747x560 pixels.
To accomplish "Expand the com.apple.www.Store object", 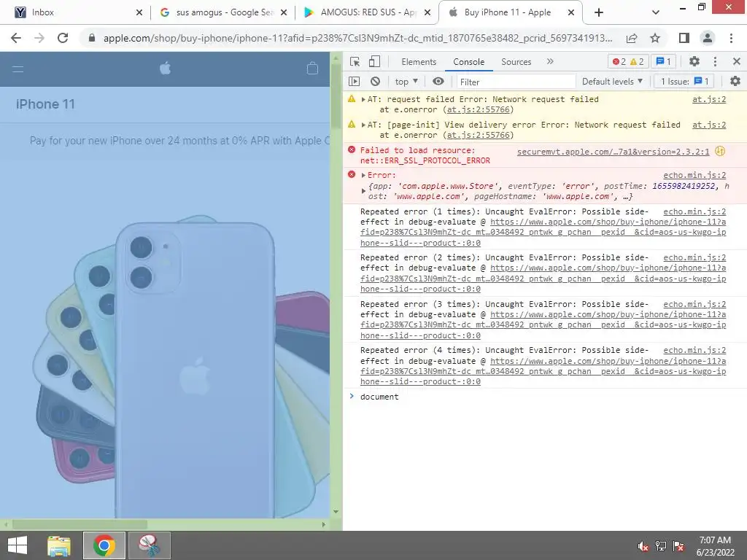I will (363, 192).
